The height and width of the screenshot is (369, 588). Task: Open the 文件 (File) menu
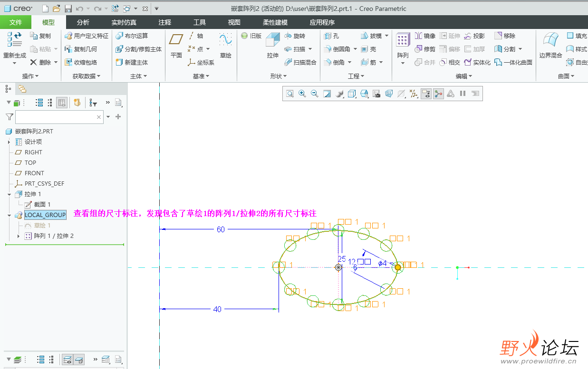pyautogui.click(x=16, y=22)
